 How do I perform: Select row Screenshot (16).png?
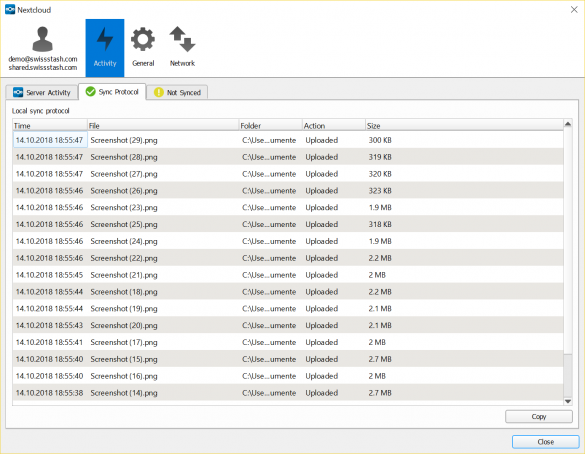pyautogui.click(x=288, y=376)
